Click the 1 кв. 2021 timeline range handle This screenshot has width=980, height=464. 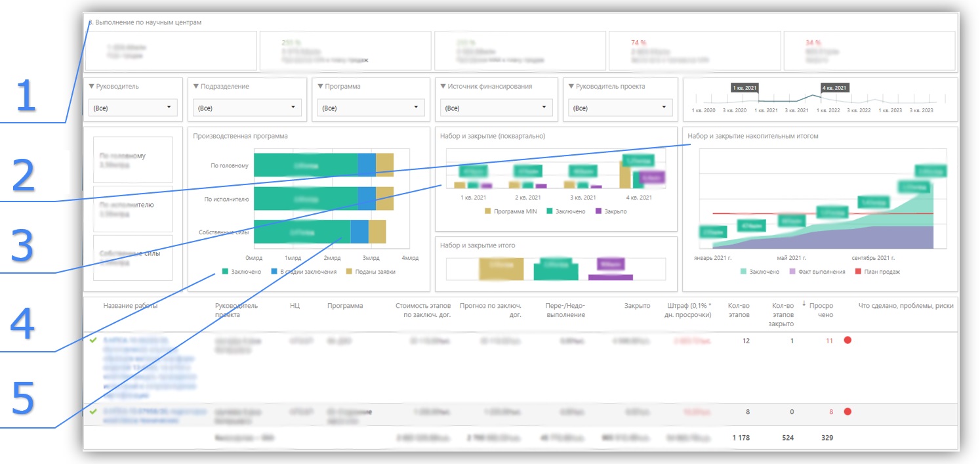(x=745, y=87)
